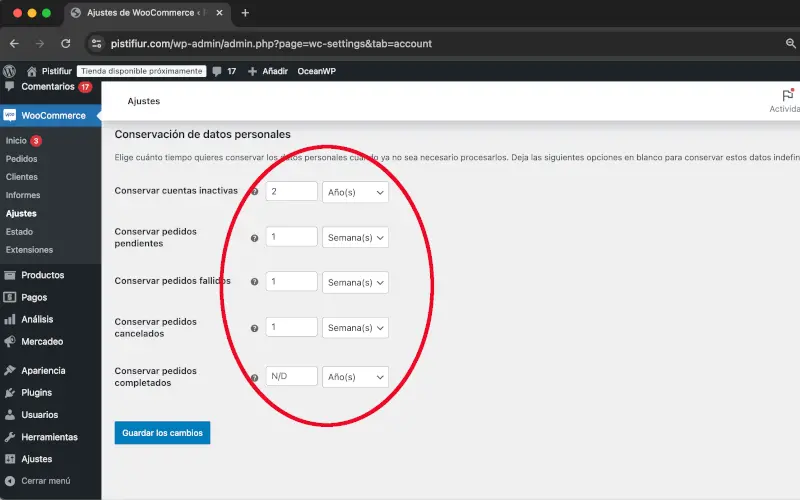
Task: Focus the pedidos cancelados number field
Action: click(x=291, y=327)
